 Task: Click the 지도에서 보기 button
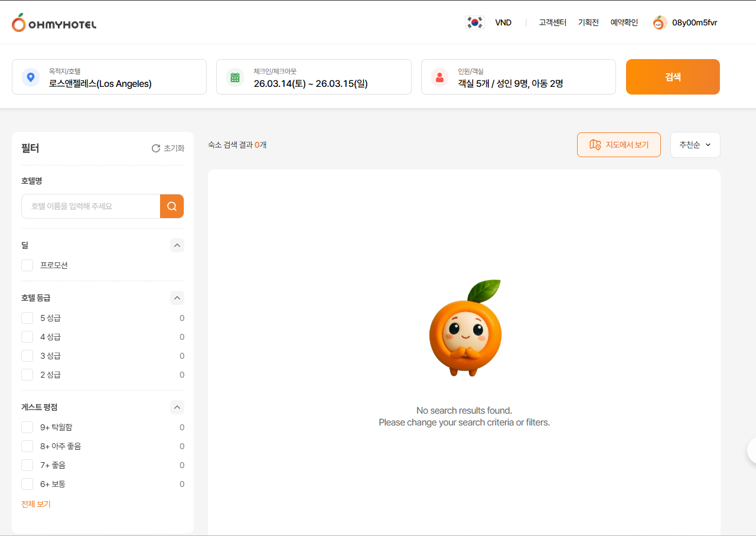coord(619,145)
